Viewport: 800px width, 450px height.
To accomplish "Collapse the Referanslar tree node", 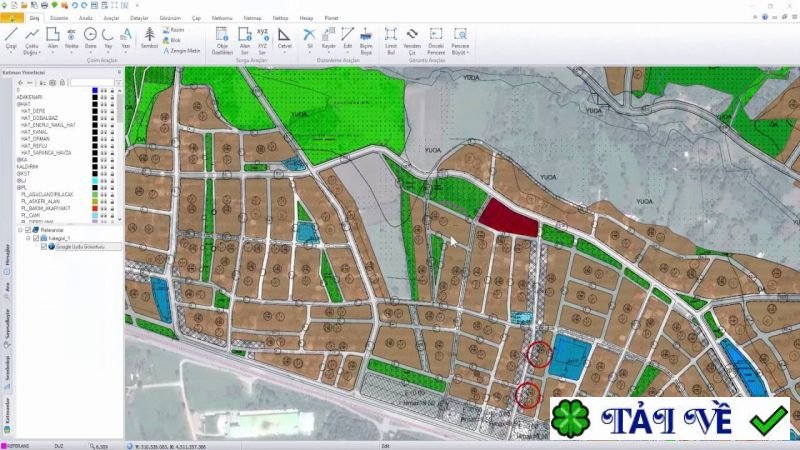I will (x=20, y=230).
